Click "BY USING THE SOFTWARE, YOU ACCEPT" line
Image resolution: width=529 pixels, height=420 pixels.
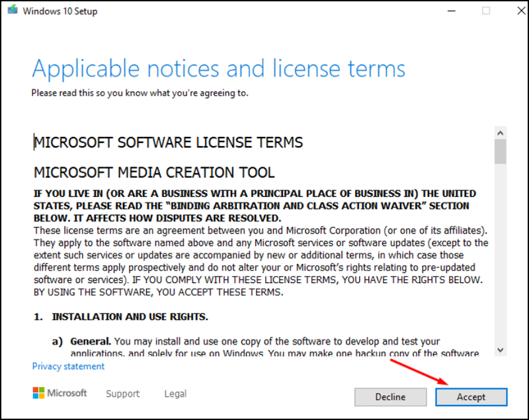159,292
